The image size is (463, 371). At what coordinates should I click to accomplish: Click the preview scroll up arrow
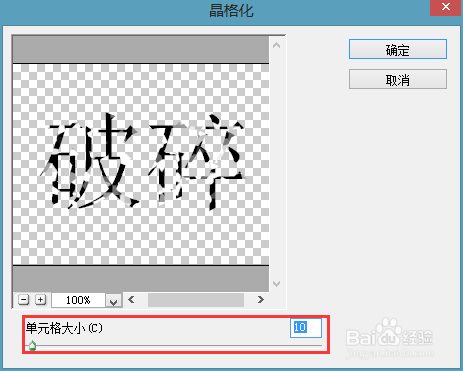(x=276, y=45)
